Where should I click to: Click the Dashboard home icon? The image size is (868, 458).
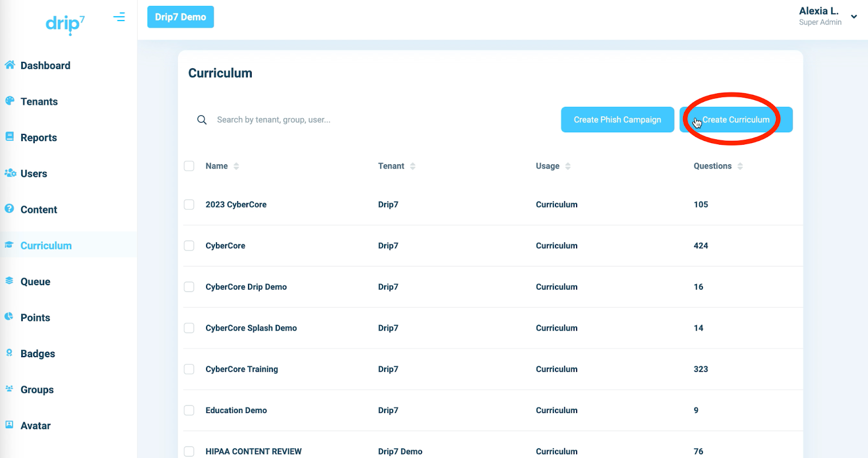click(x=10, y=65)
